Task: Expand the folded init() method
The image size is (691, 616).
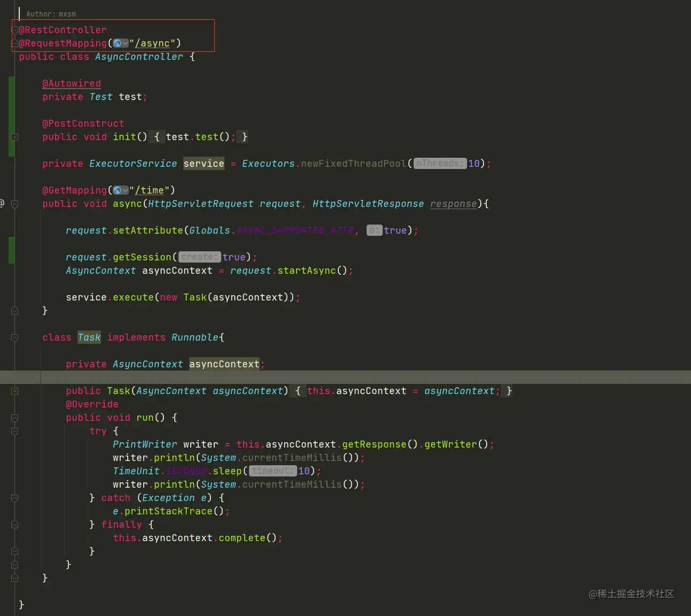Action: point(15,137)
